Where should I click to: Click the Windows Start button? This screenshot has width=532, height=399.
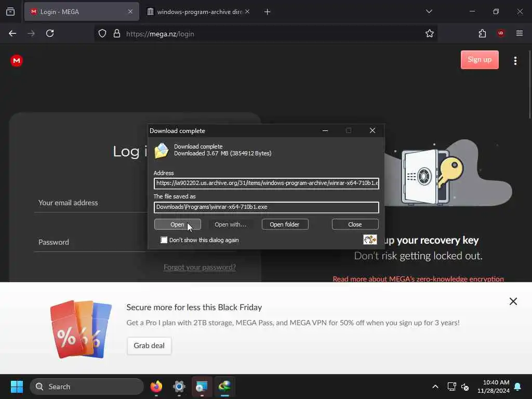coord(17,387)
